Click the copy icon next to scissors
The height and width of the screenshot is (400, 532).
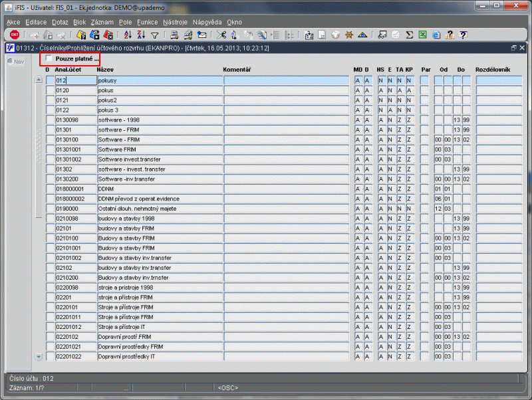click(235, 35)
